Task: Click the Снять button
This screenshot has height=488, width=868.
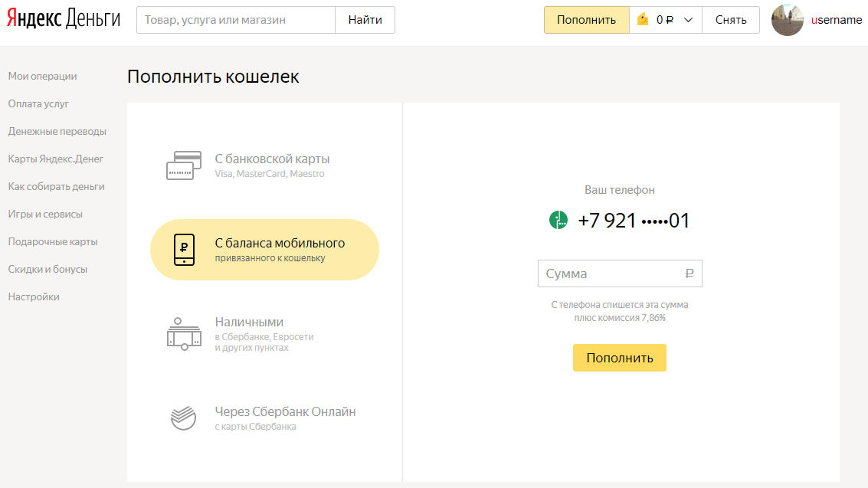Action: point(731,20)
